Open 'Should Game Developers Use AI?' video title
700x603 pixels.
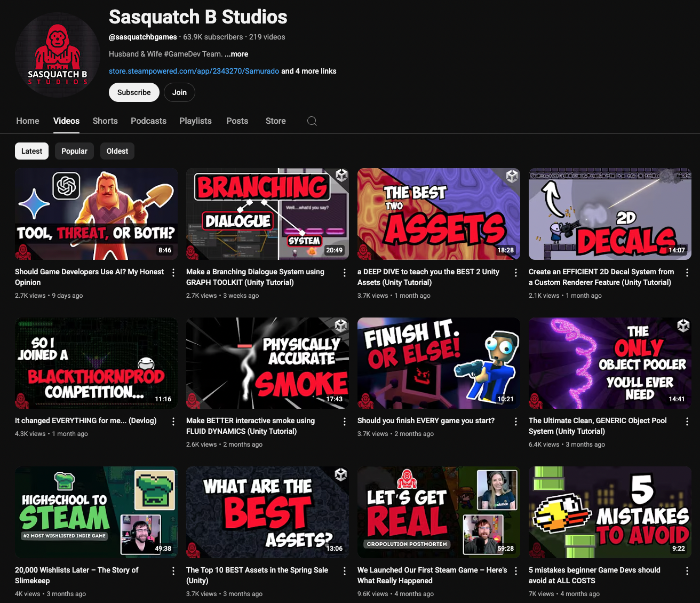tap(89, 277)
